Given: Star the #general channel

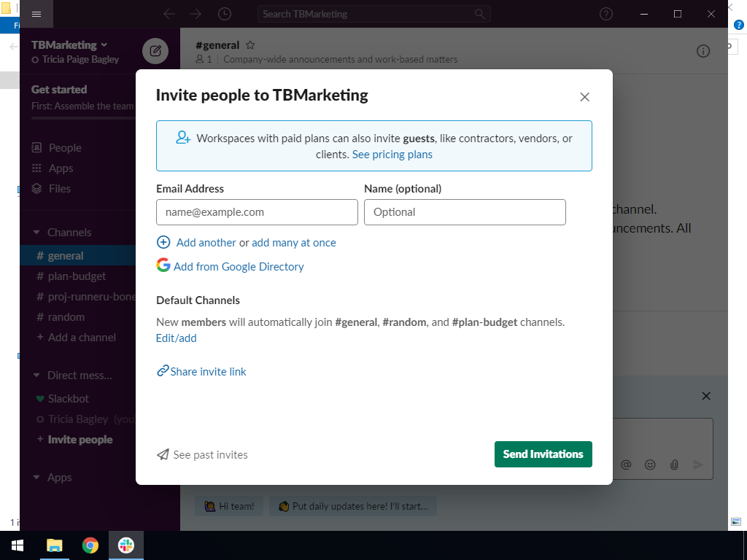Looking at the screenshot, I should 250,45.
